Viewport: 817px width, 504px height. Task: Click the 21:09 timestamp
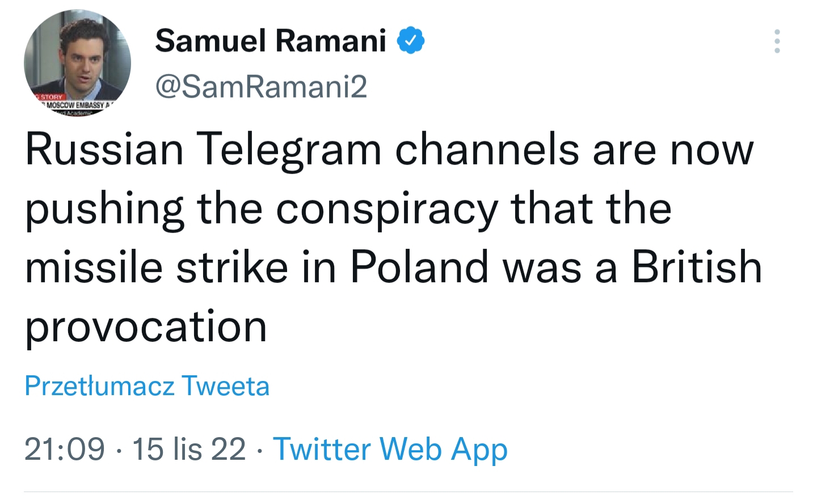(x=65, y=450)
